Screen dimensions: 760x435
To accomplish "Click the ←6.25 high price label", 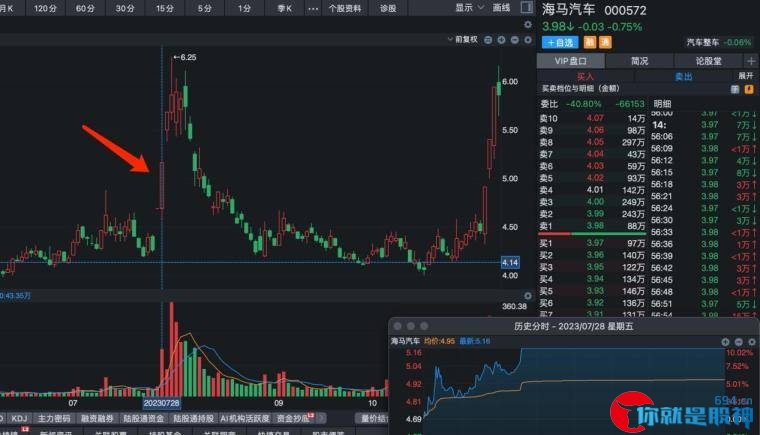I will coord(185,57).
